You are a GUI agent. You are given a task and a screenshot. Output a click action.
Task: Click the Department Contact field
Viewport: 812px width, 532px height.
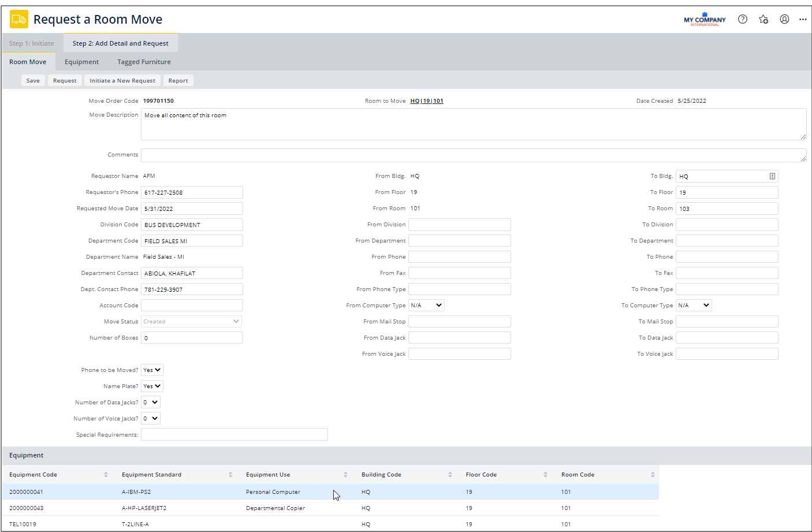[x=192, y=273]
